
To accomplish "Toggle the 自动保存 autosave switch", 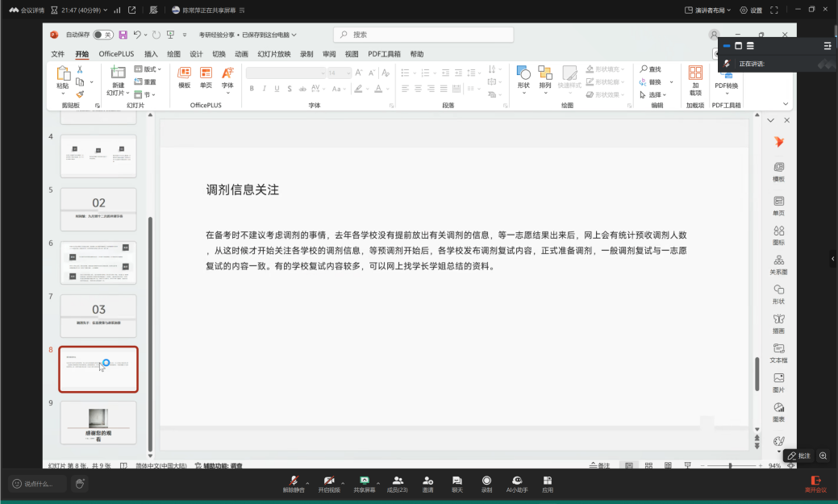I will pos(102,35).
